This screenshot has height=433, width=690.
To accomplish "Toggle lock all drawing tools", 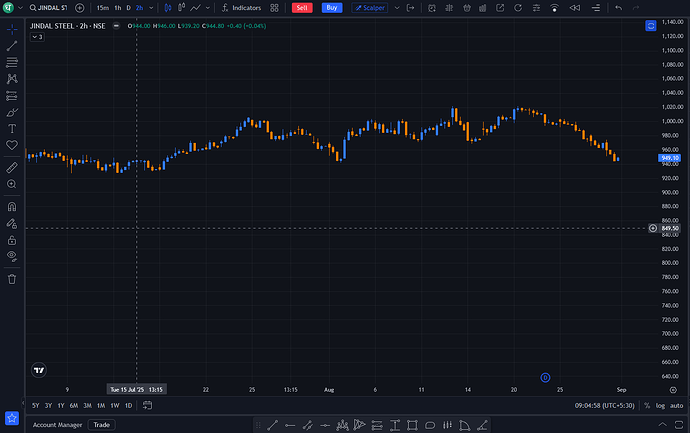I will coord(12,240).
